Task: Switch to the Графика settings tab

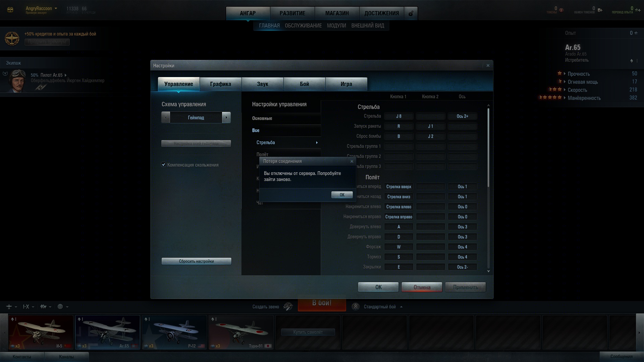Action: (x=220, y=84)
